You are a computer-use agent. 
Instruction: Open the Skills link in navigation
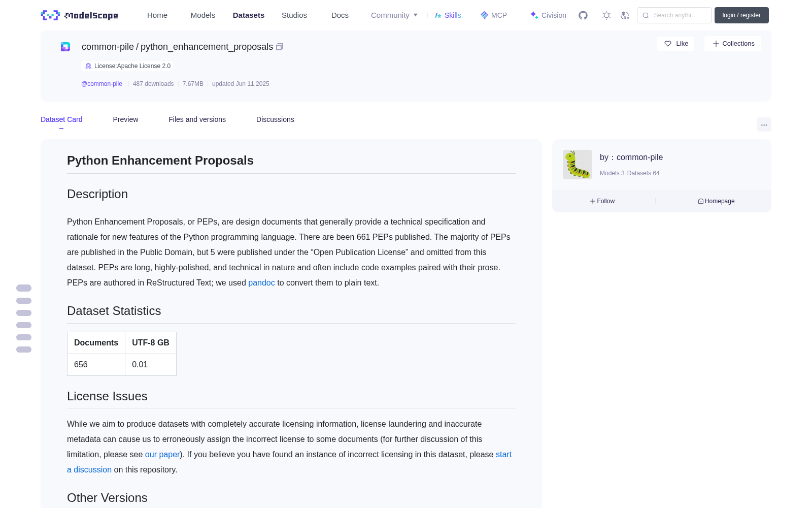click(448, 15)
